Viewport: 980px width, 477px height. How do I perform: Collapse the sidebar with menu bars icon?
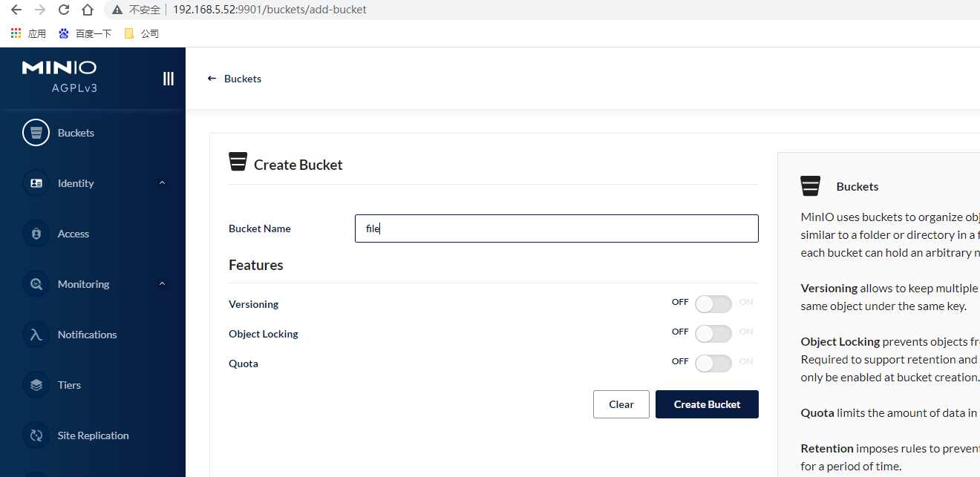[x=169, y=79]
